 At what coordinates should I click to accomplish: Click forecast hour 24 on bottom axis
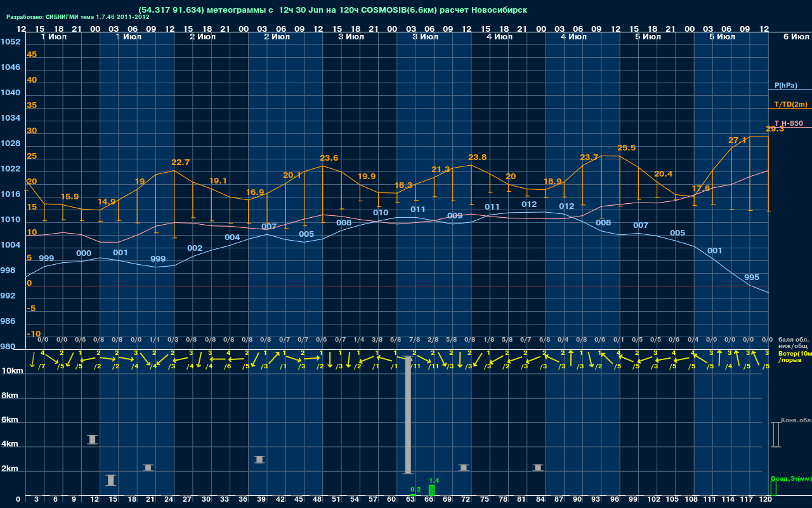coord(169,500)
